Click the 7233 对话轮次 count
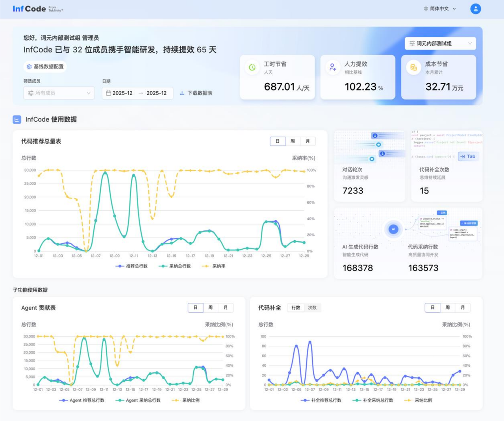The width and height of the screenshot is (504, 421). [x=353, y=191]
